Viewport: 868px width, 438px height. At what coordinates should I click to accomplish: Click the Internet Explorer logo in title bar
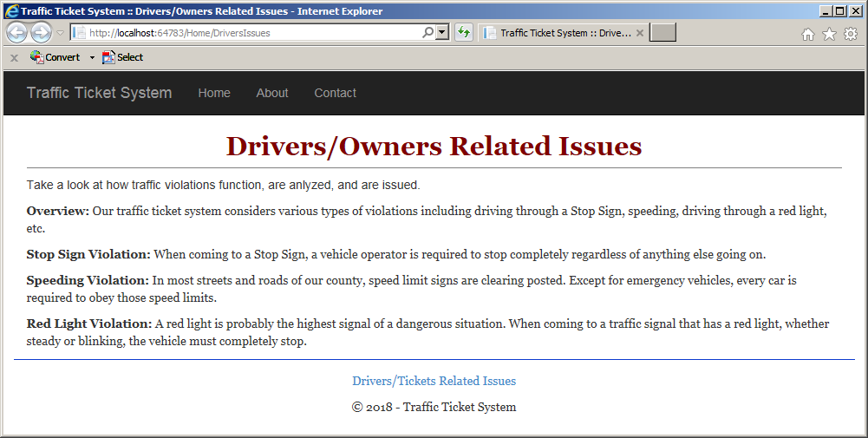(x=11, y=11)
